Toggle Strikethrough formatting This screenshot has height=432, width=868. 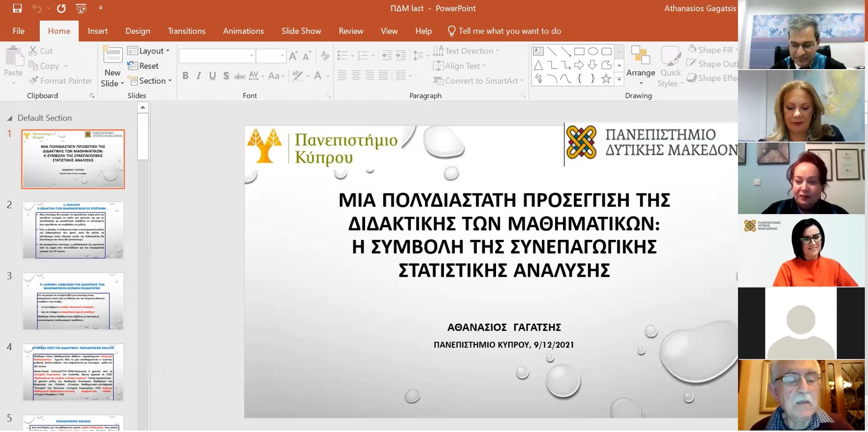coord(240,76)
